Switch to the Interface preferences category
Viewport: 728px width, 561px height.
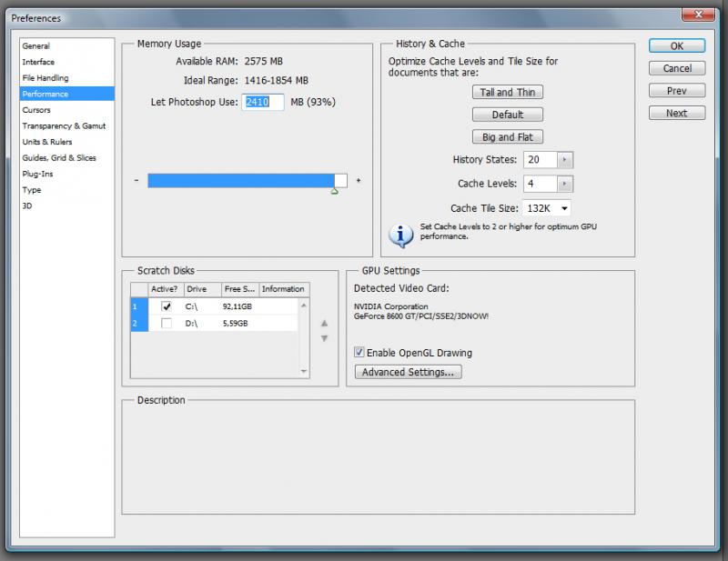point(38,62)
